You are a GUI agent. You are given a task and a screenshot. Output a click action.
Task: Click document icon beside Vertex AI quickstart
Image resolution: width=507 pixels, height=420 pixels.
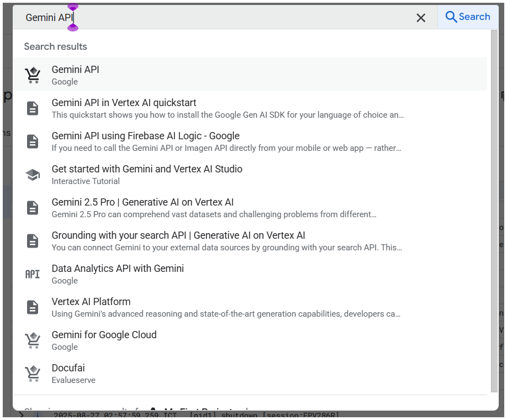click(x=33, y=108)
